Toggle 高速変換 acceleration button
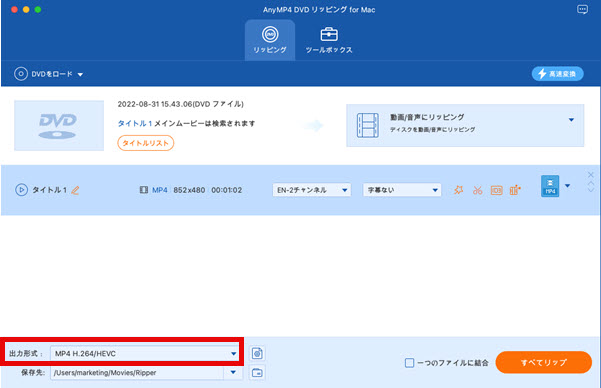This screenshot has width=601, height=388. click(557, 74)
